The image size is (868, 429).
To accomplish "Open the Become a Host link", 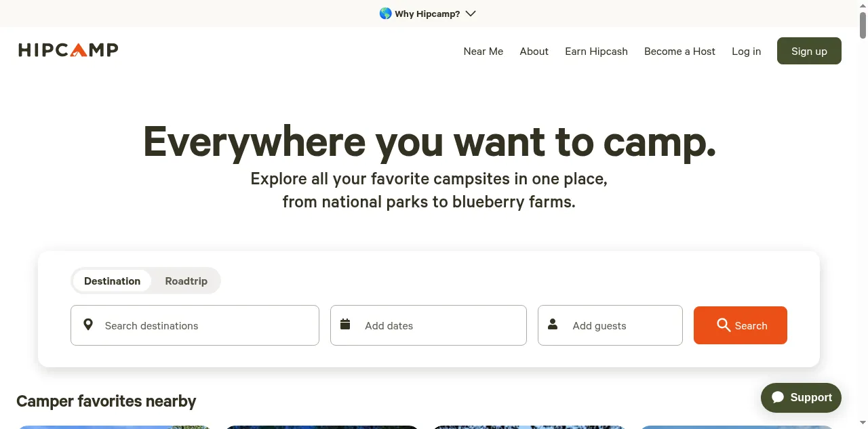I will pos(679,52).
